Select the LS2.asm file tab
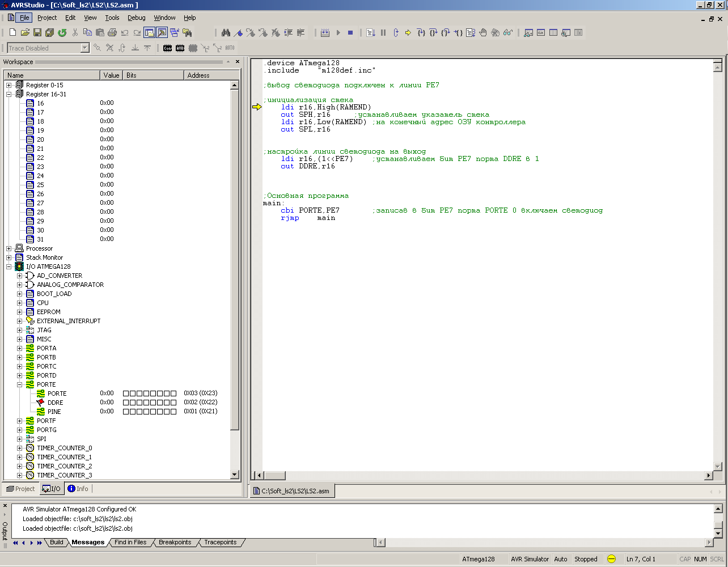The height and width of the screenshot is (567, 728). [293, 491]
